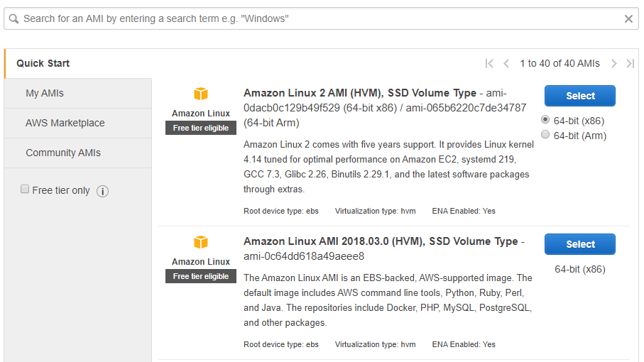Image resolution: width=644 pixels, height=362 pixels.
Task: Click Amazon Linux 2 orange box icon
Action: [201, 94]
